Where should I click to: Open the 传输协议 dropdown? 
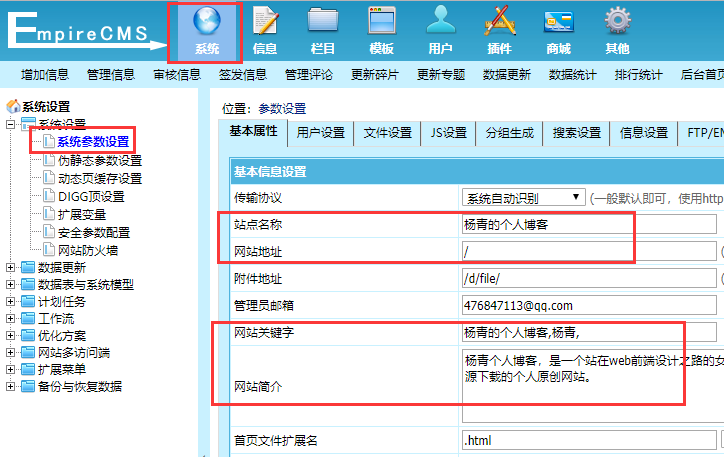(523, 198)
